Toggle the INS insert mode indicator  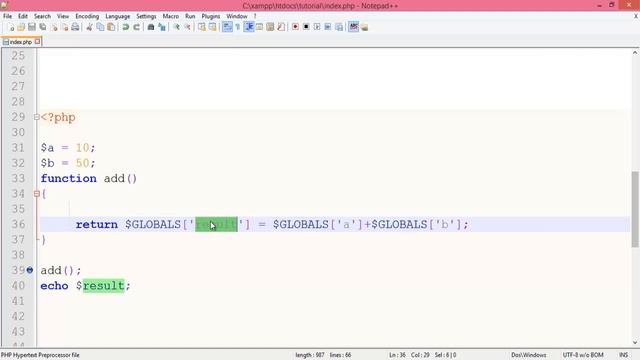click(623, 355)
